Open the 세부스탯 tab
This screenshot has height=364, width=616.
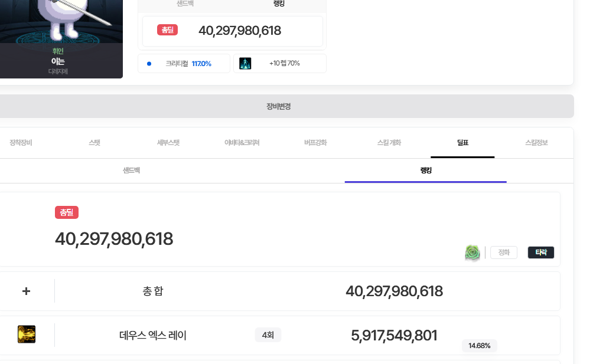(x=168, y=143)
